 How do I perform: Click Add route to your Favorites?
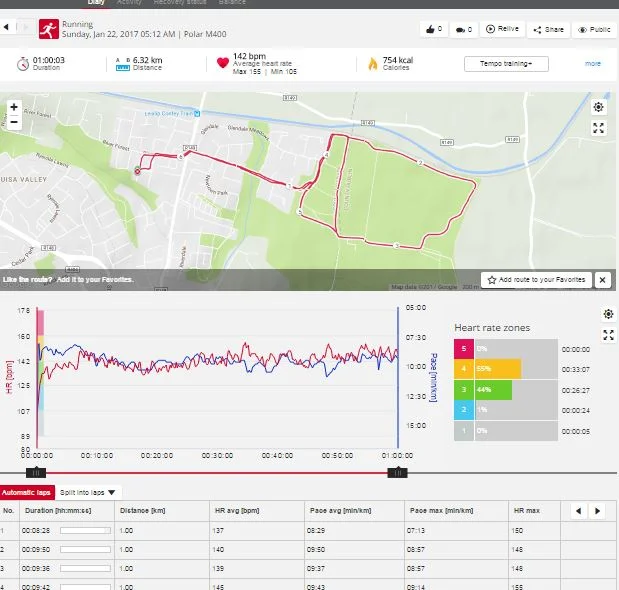536,280
